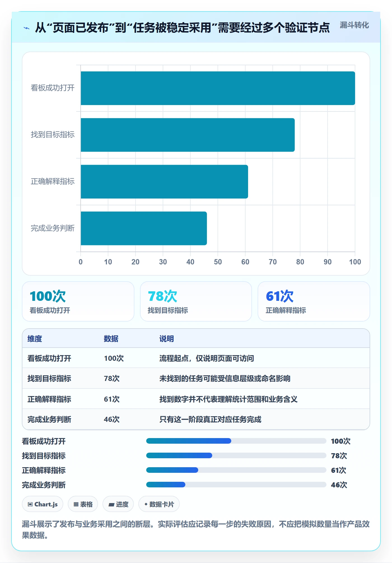The image size is (392, 563).
Task: Click the grid icon in 表格 chip
Action: [76, 504]
